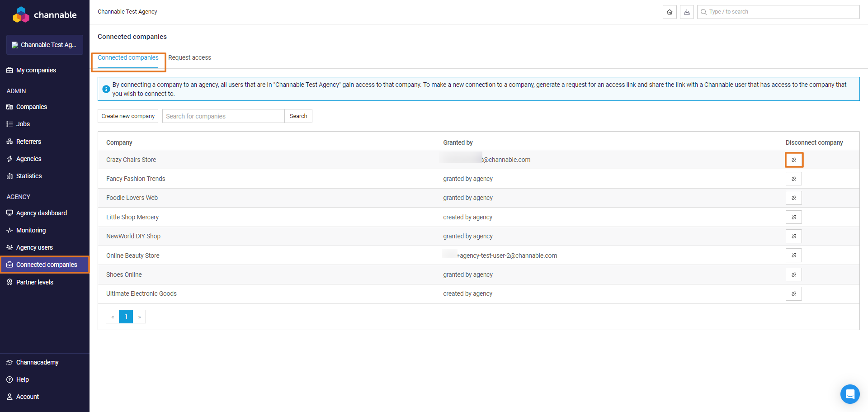
Task: Click the Create new company button
Action: coord(128,116)
